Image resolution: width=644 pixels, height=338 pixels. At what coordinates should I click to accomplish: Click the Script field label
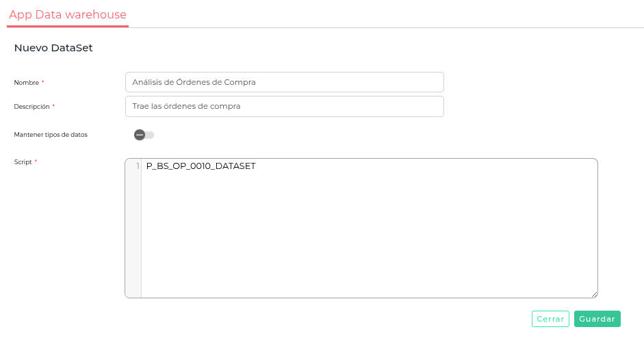pyautogui.click(x=23, y=162)
